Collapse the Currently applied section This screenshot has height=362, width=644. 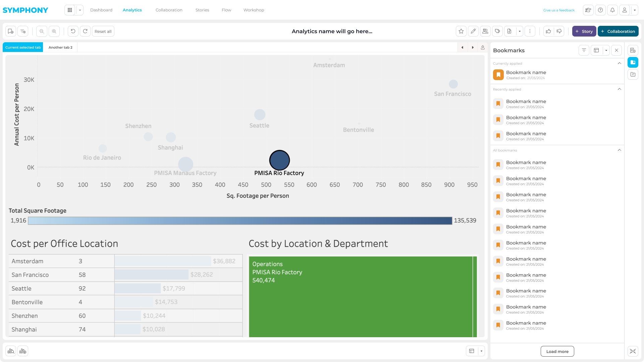pyautogui.click(x=620, y=63)
